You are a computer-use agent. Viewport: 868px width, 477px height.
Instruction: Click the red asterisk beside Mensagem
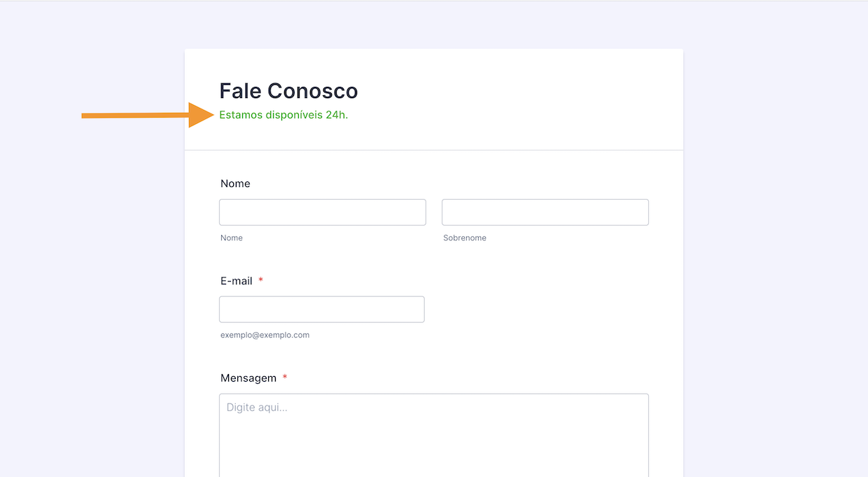click(x=285, y=378)
